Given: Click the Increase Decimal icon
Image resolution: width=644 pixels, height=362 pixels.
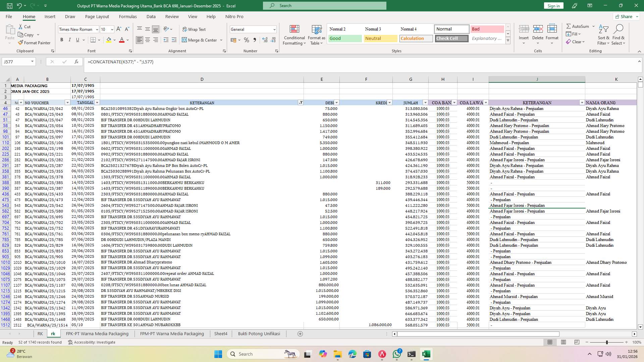Looking at the screenshot, I should click(x=265, y=40).
